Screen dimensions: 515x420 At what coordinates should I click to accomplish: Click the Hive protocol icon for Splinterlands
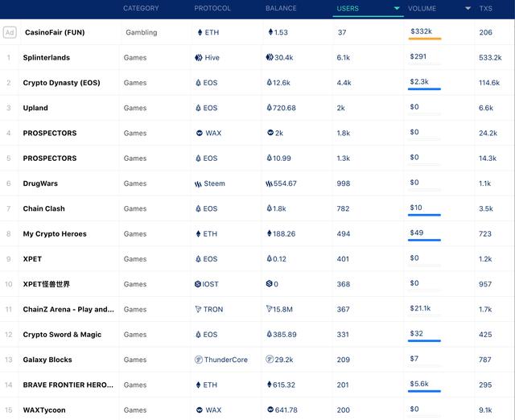(199, 58)
